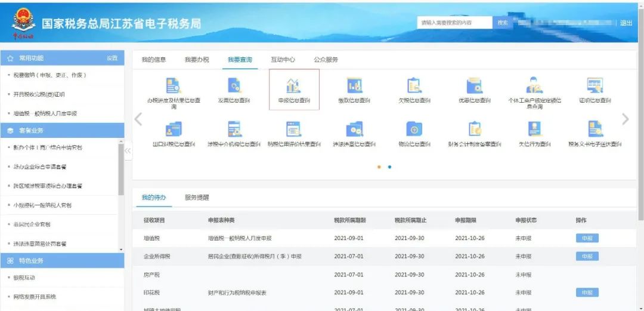The height and width of the screenshot is (311, 644).
Task: Focus the top search input field
Action: coord(454,23)
